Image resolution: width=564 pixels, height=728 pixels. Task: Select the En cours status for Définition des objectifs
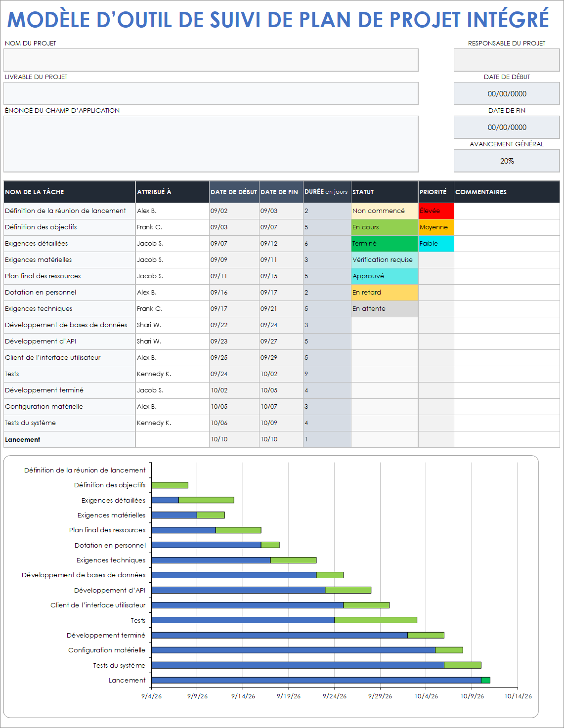click(384, 227)
